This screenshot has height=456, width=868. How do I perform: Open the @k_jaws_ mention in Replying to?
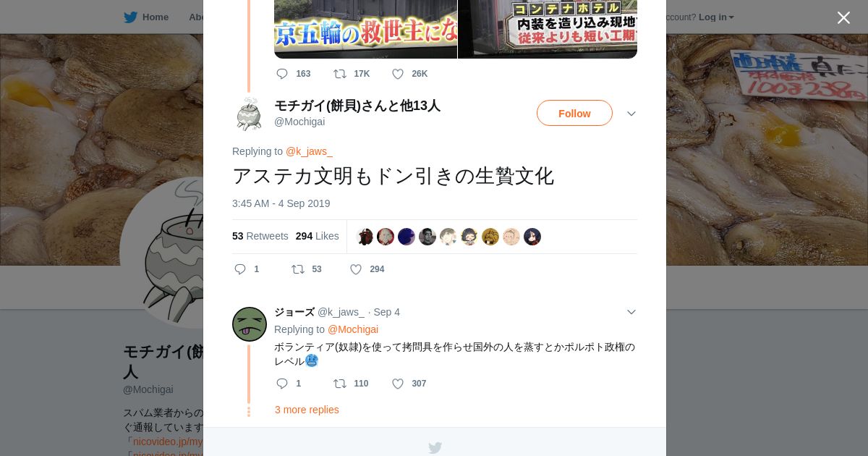309,151
